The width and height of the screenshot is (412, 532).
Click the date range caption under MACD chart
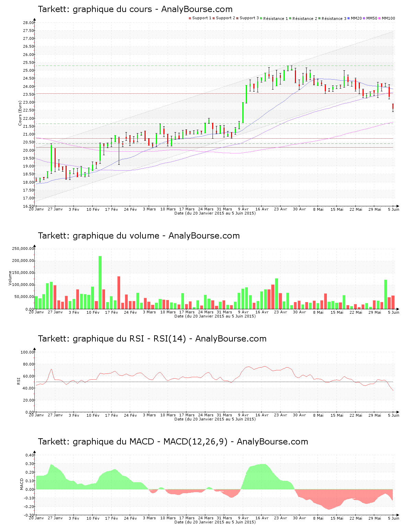(x=215, y=522)
